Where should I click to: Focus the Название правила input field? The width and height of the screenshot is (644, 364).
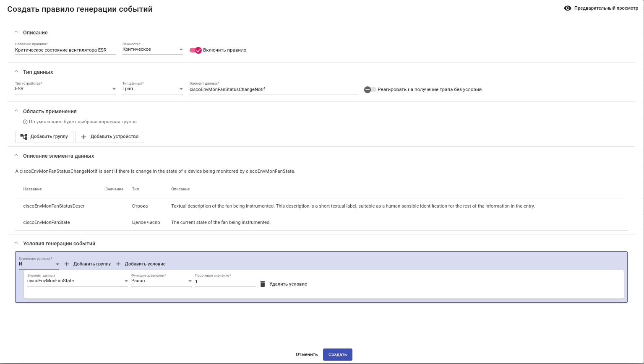[x=65, y=50]
